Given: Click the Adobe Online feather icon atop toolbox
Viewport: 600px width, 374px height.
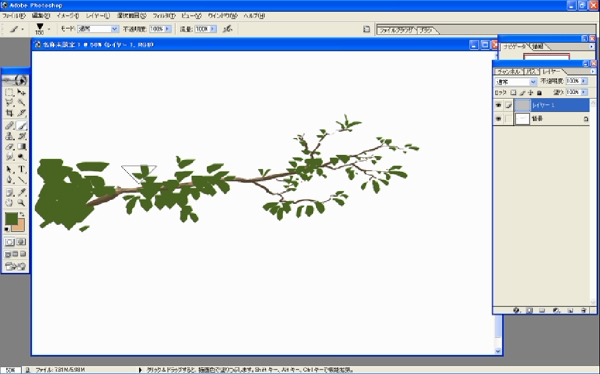Looking at the screenshot, I should tap(15, 80).
